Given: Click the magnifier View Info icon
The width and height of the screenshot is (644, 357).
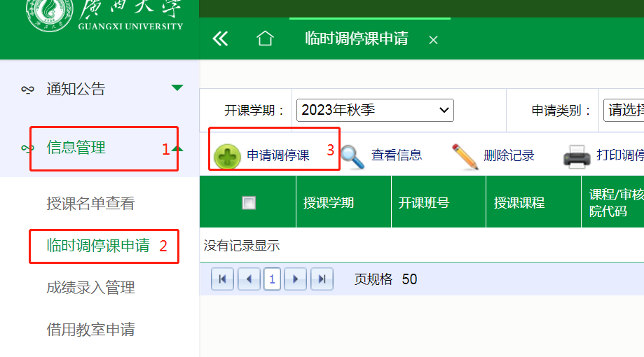Looking at the screenshot, I should pyautogui.click(x=352, y=156).
